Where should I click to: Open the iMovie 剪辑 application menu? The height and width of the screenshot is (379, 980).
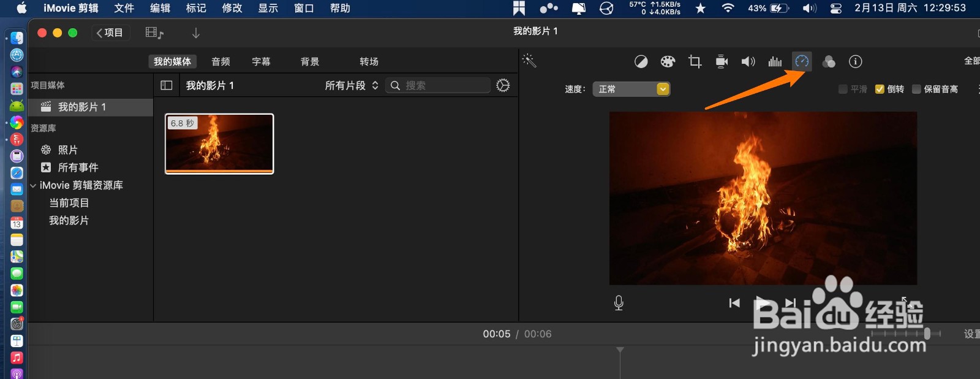[x=70, y=8]
